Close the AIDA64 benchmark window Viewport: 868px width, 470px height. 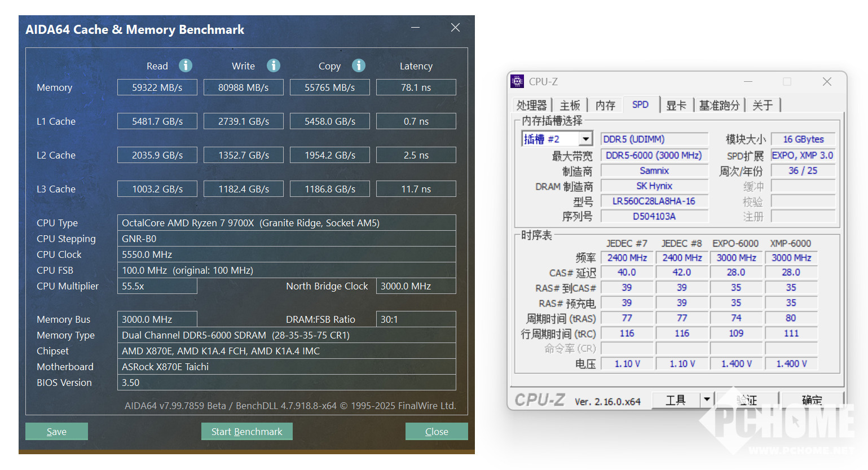coord(455,28)
